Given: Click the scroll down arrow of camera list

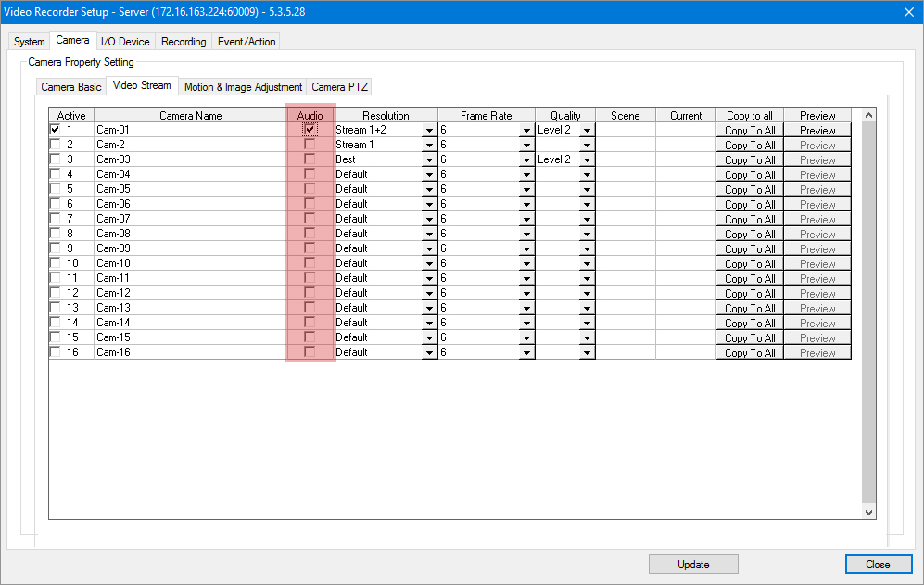Looking at the screenshot, I should [868, 512].
